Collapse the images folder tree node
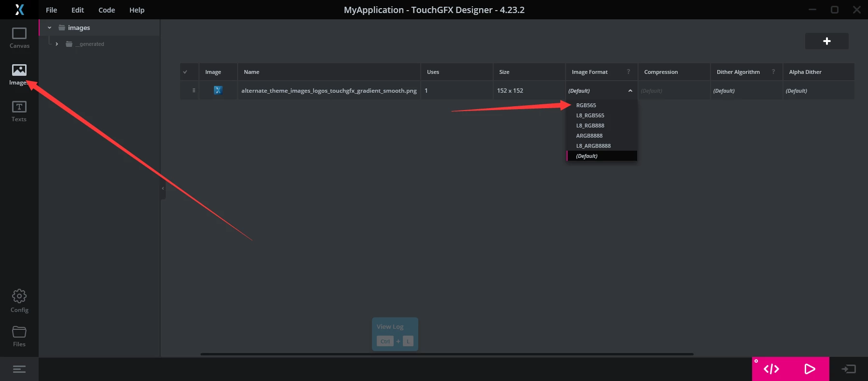 point(49,28)
